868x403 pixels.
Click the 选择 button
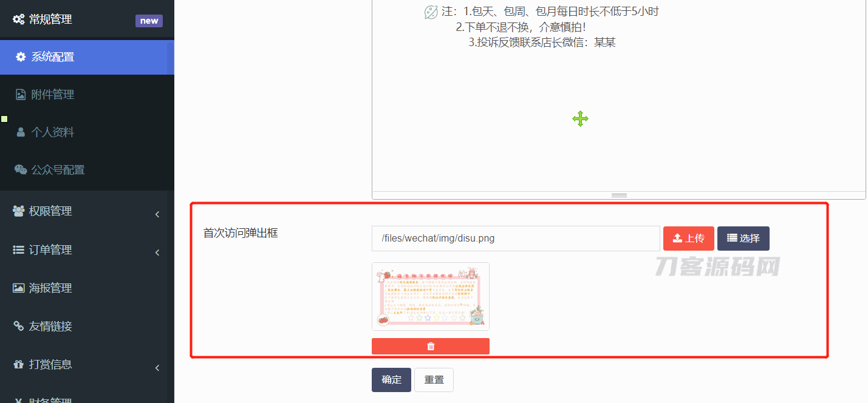743,239
